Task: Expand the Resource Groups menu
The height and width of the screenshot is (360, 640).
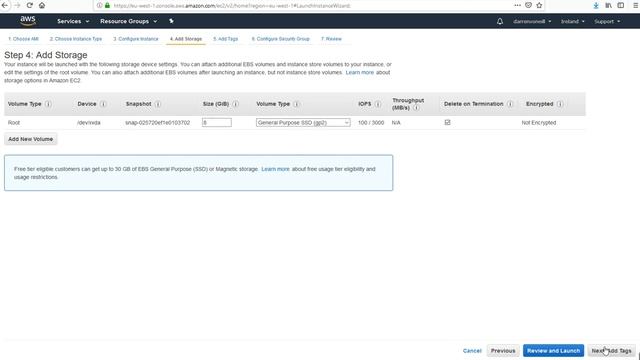Action: 129,21
